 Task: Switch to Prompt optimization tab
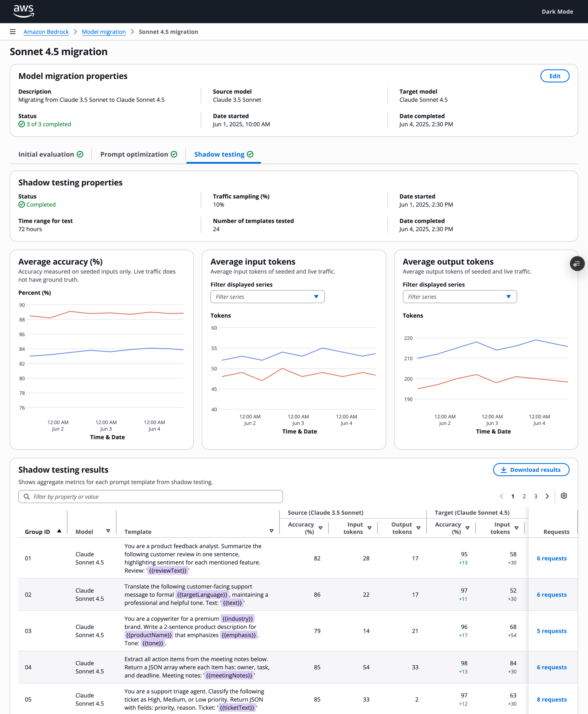tap(138, 155)
